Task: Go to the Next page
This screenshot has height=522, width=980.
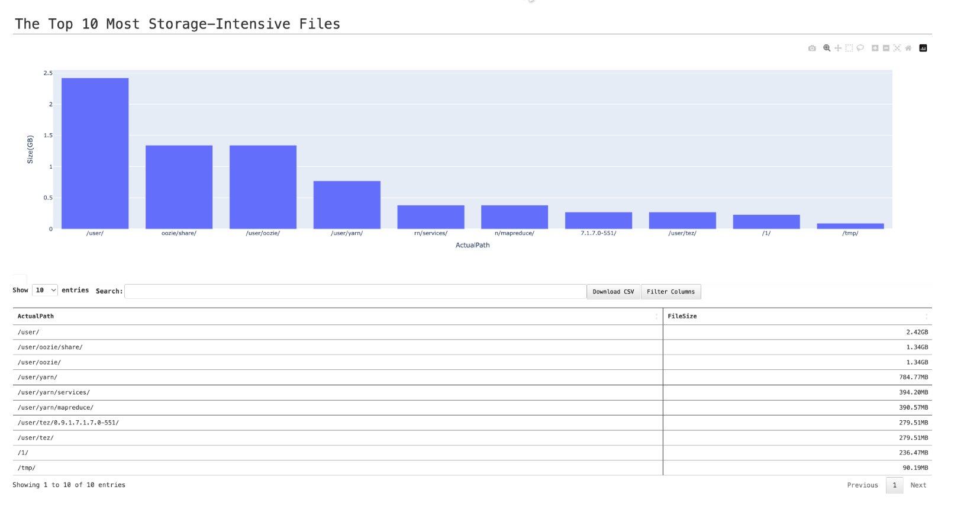Action: pos(918,485)
